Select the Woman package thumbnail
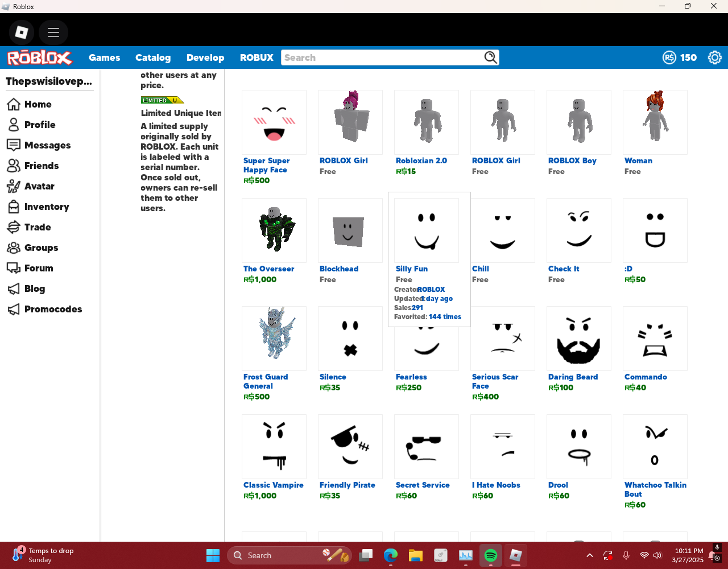Viewport: 728px width, 569px height. click(655, 122)
